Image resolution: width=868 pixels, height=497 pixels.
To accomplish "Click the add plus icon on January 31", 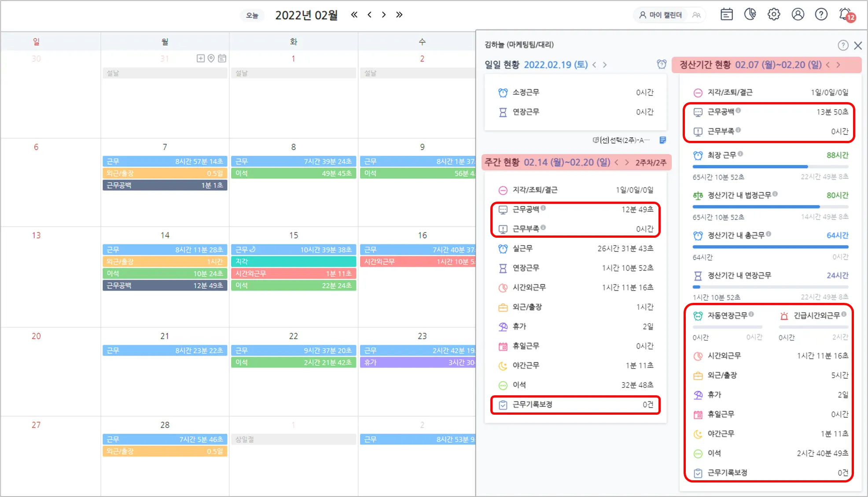I will (201, 59).
